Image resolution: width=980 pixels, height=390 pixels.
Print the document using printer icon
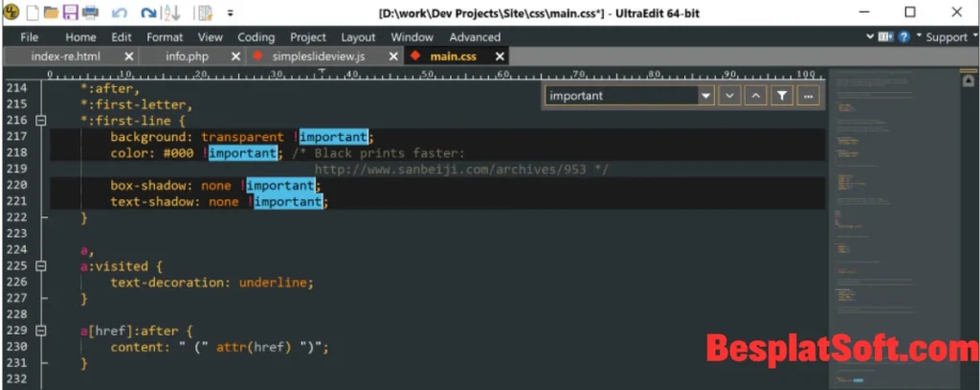[91, 11]
